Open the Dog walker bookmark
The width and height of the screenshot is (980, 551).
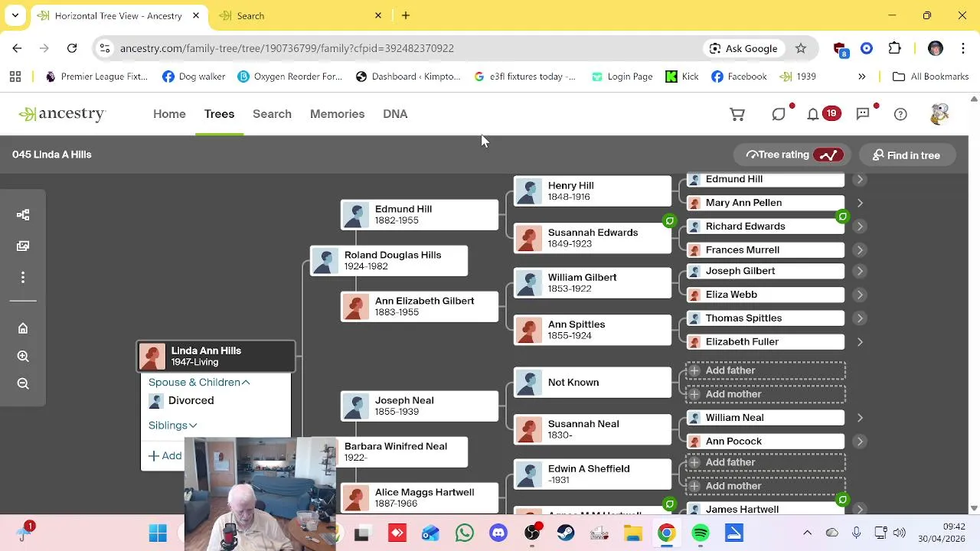[194, 77]
